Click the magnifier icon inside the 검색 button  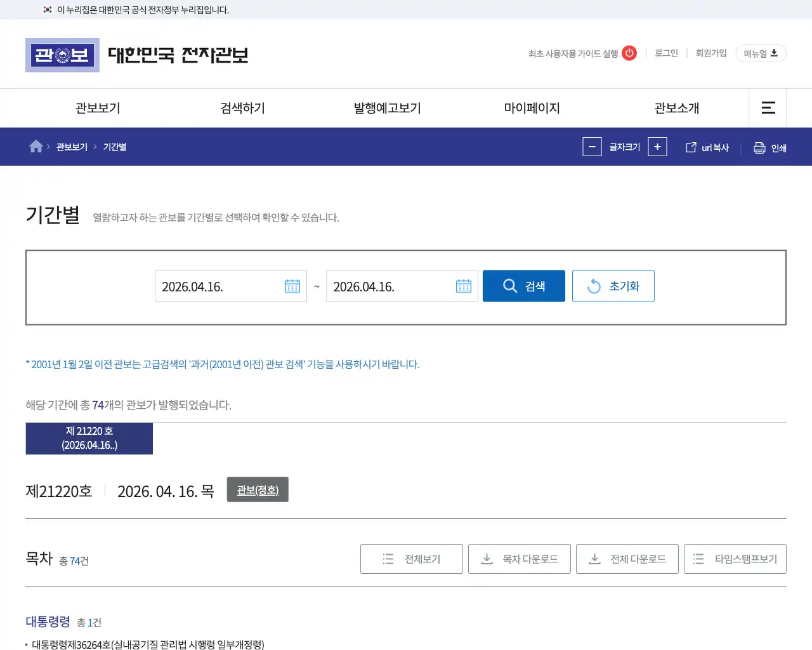pos(510,286)
